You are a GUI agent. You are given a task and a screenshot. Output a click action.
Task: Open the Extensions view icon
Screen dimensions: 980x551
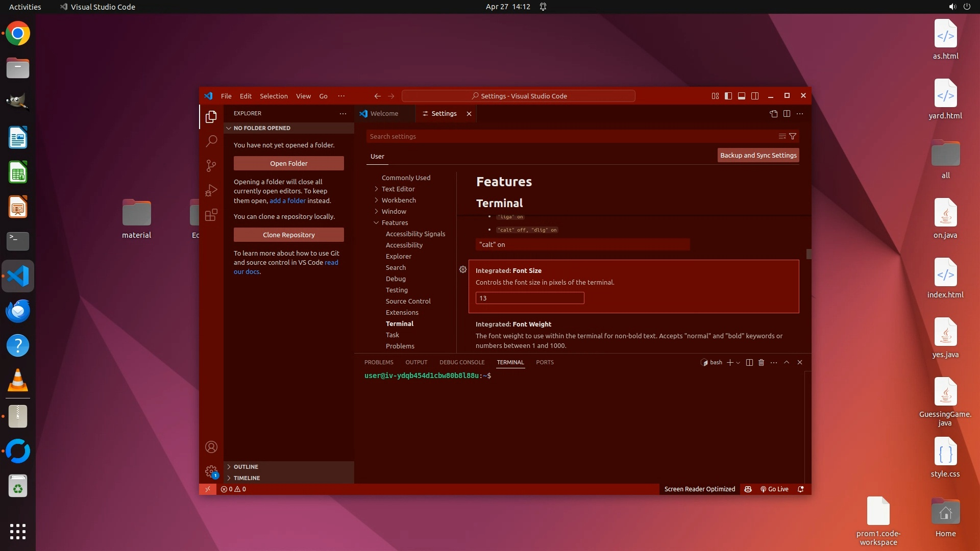(x=211, y=215)
